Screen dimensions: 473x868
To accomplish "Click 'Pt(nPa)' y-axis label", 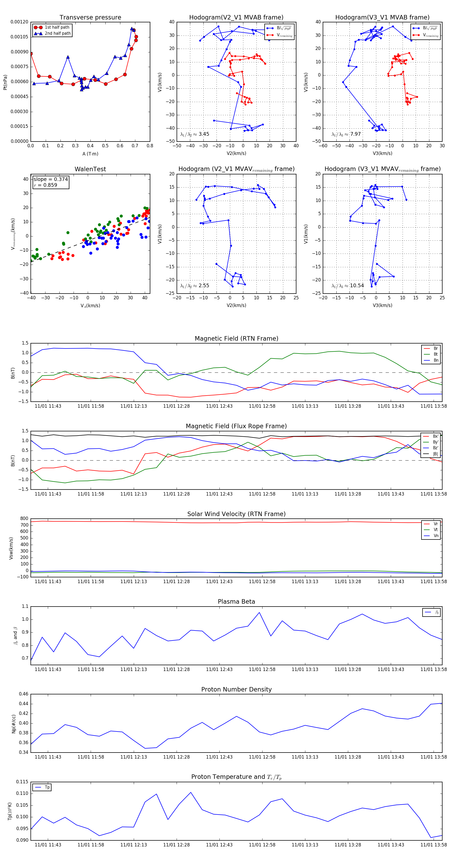I will click(x=5, y=82).
